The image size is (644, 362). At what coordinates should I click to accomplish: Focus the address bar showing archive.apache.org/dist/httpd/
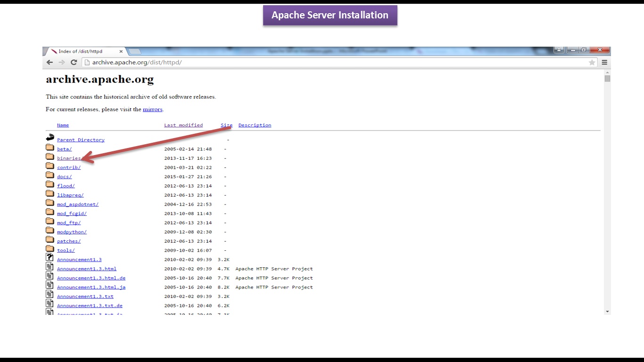[x=339, y=62]
